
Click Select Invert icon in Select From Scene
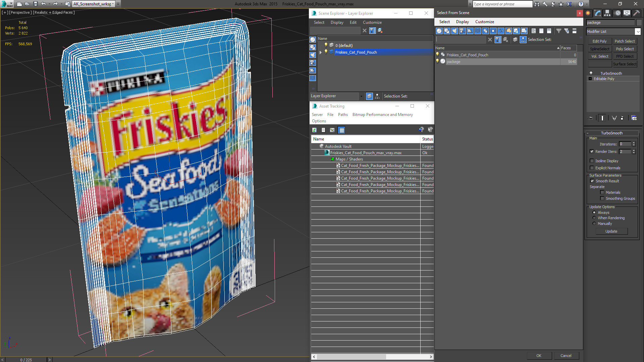point(549,31)
